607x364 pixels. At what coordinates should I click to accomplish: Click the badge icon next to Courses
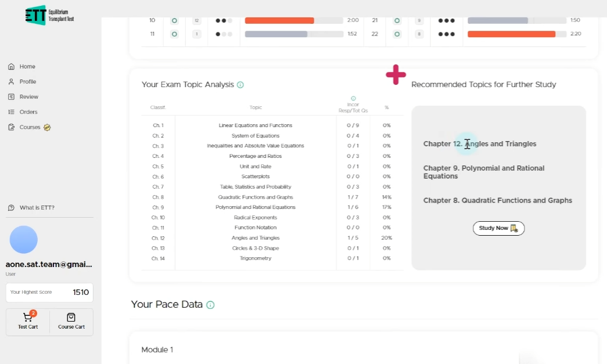[47, 127]
